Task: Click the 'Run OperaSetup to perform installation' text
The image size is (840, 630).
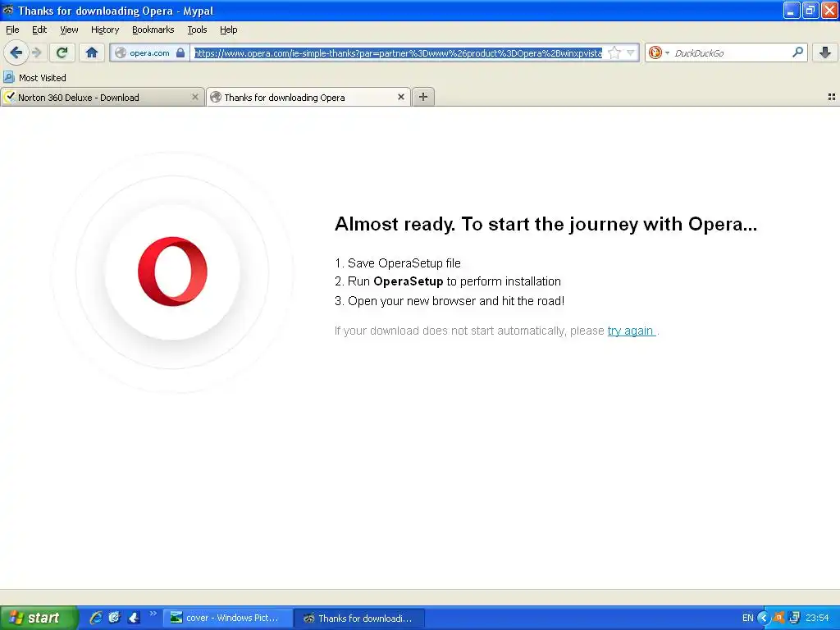Action: pos(454,282)
